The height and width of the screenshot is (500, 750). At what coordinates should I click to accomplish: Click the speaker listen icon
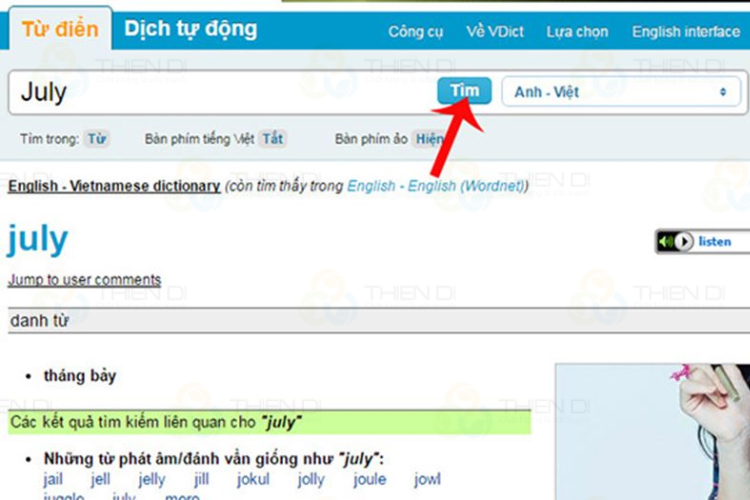(675, 242)
